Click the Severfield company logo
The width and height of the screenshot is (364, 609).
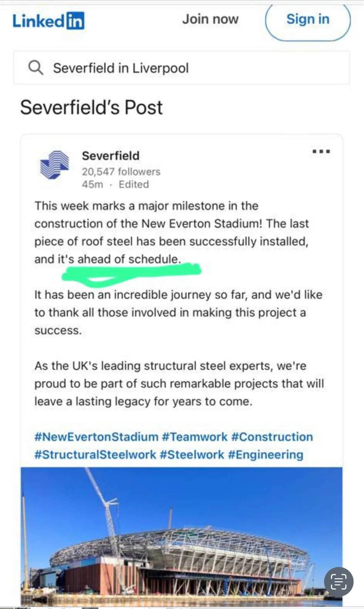(x=54, y=165)
